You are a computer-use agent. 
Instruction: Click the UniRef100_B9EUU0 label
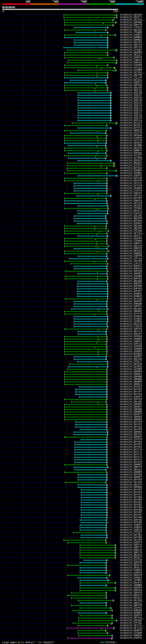click(x=131, y=63)
